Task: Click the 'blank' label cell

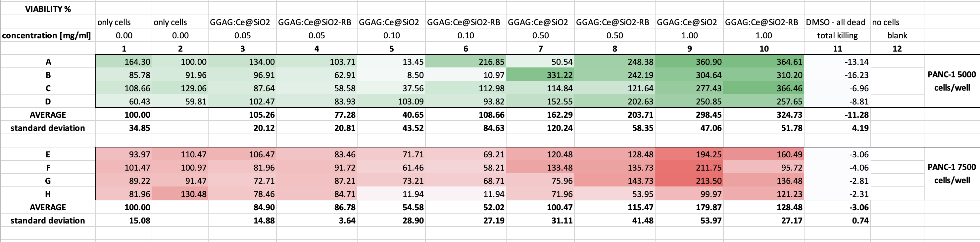Action: [x=897, y=35]
